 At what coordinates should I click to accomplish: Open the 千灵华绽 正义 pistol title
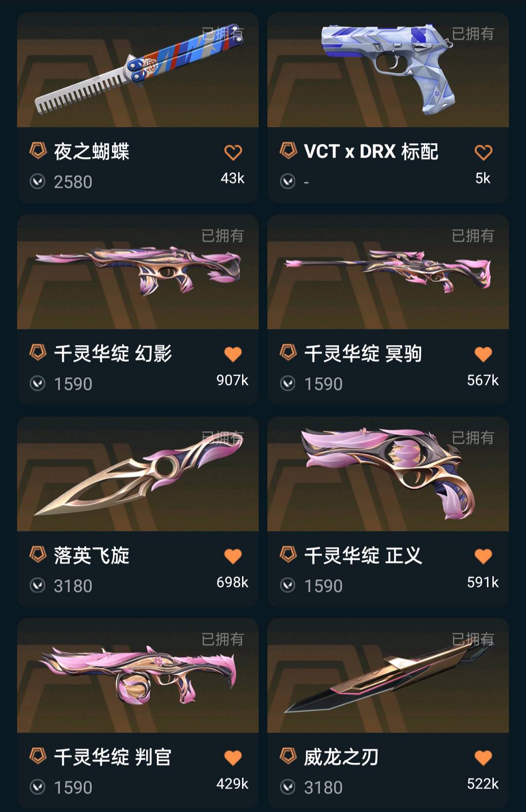coord(363,555)
